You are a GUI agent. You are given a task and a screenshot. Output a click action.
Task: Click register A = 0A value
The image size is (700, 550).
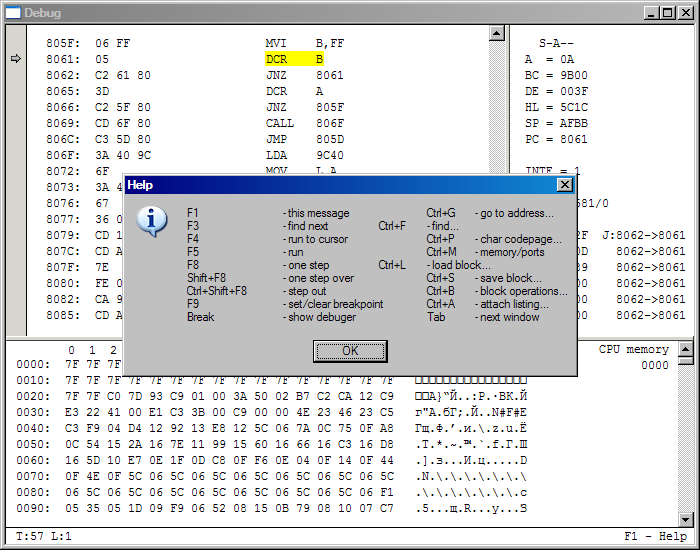[x=550, y=59]
